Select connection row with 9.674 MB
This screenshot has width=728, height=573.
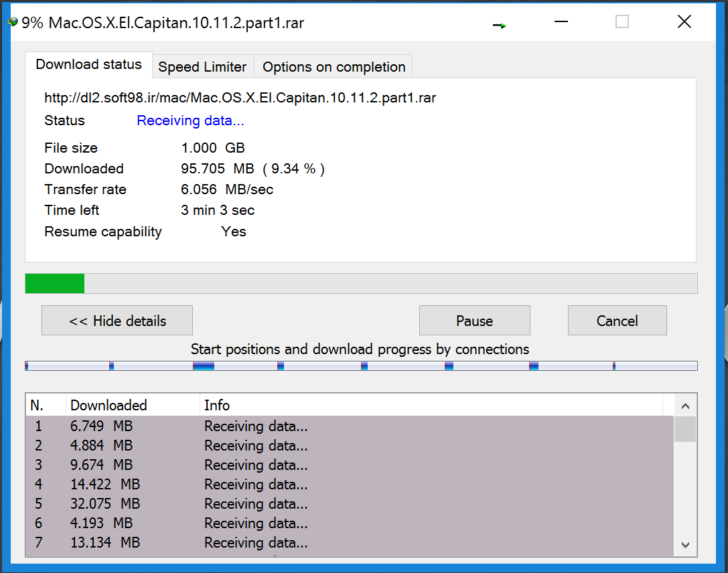[x=350, y=465]
